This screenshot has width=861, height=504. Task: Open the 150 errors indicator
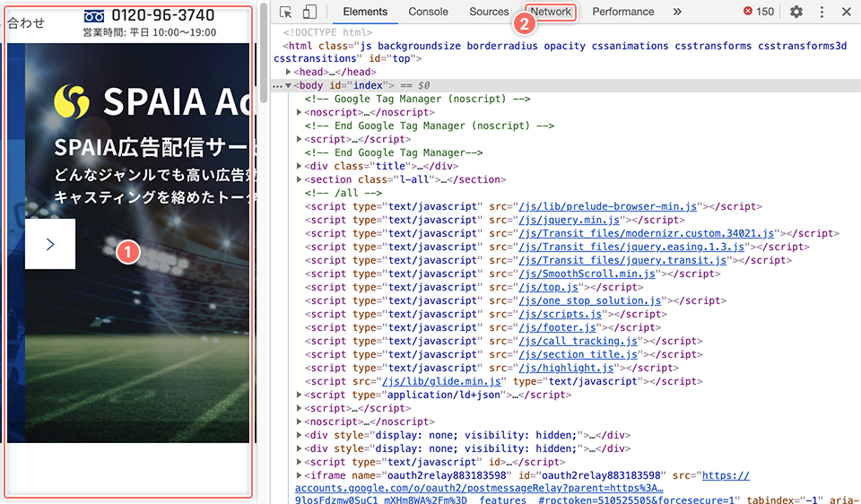click(759, 12)
